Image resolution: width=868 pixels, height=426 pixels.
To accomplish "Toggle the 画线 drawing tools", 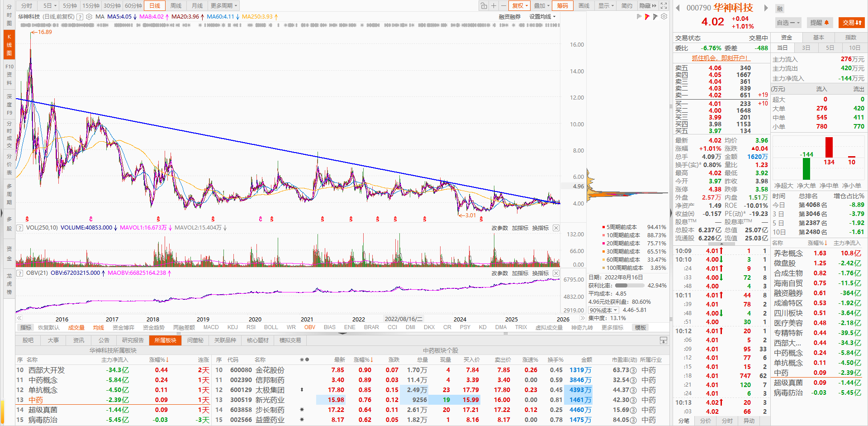I will click(584, 6).
